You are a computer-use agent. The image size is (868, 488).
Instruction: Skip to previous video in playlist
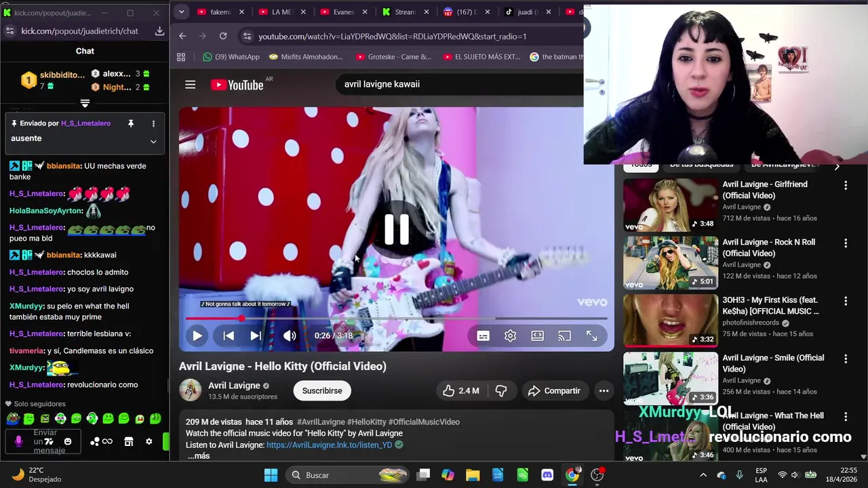coord(229,335)
